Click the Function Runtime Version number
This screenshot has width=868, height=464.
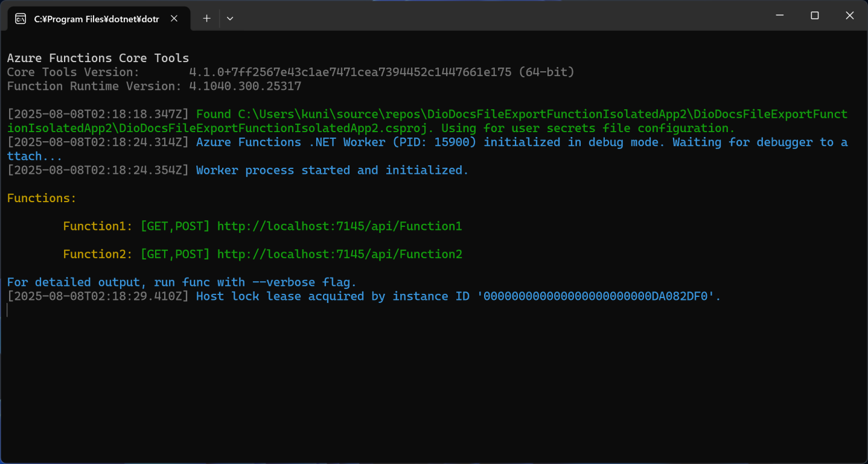(x=245, y=86)
